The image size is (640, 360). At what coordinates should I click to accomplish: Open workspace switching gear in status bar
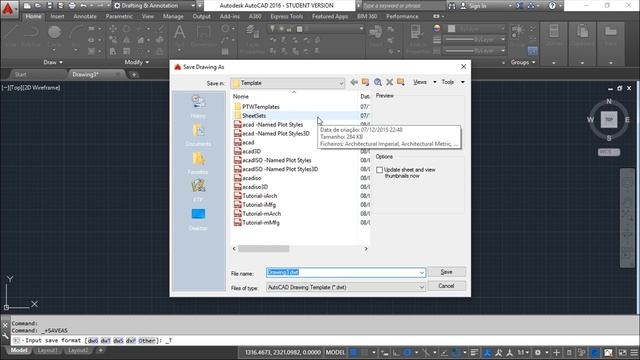(538, 352)
